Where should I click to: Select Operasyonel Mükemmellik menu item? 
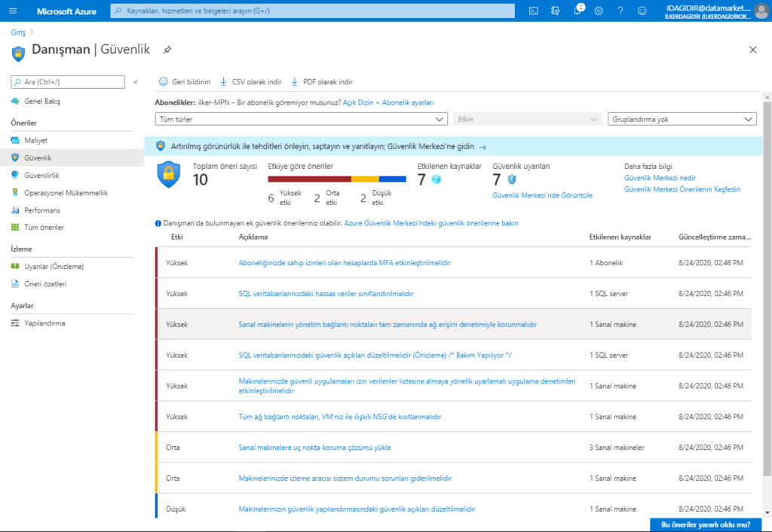tap(66, 193)
